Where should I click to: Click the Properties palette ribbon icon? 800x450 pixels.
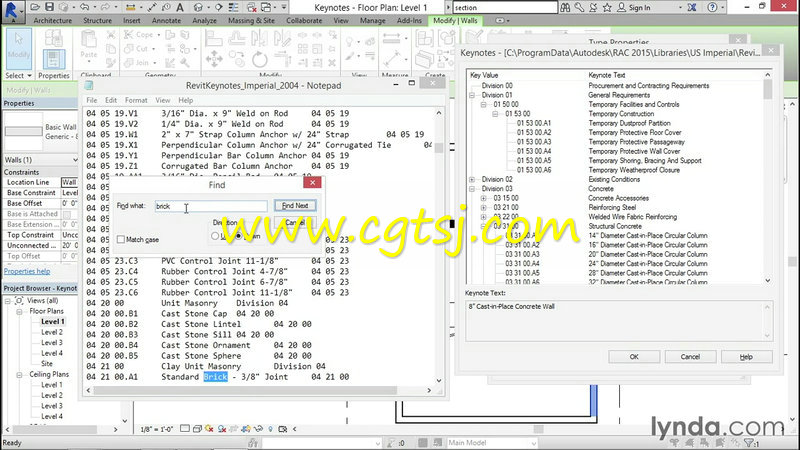tap(54, 58)
